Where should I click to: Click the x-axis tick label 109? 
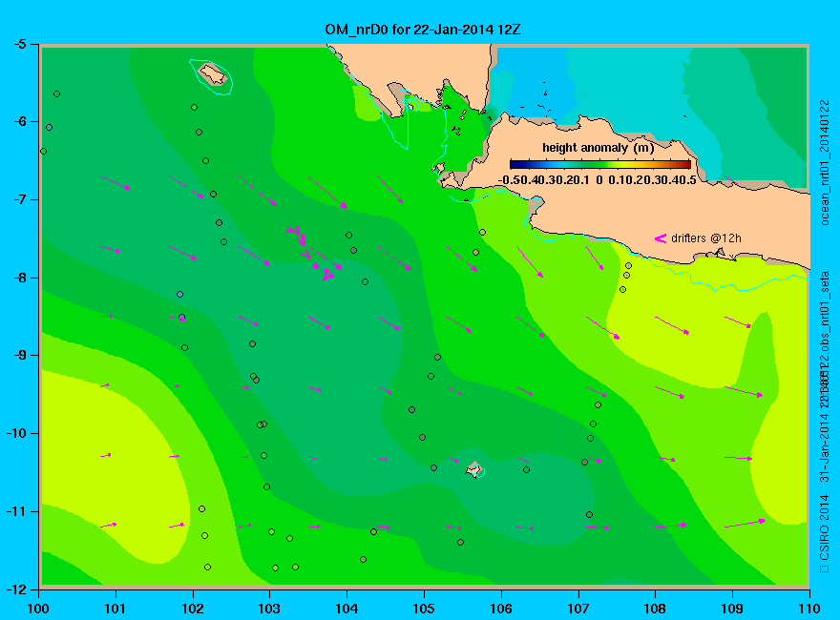(x=732, y=609)
